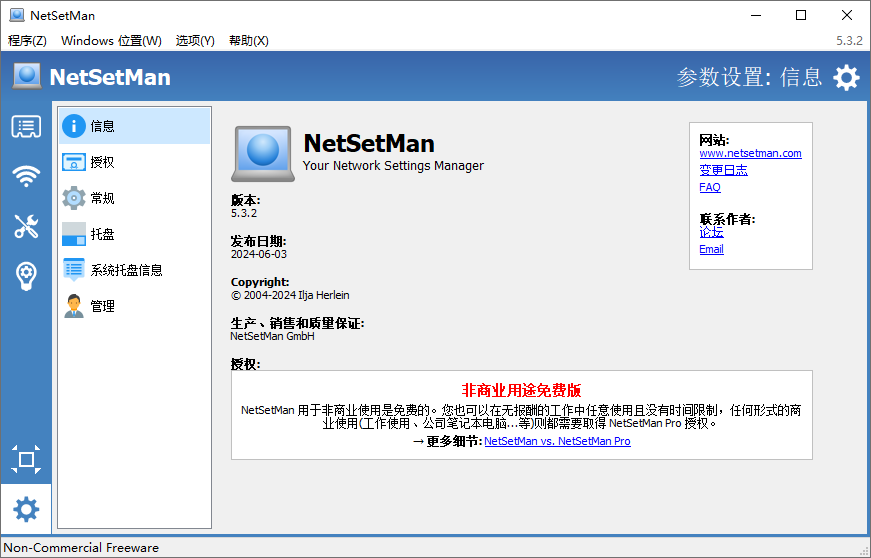Click Your Network Settings Manager tagline

(393, 165)
